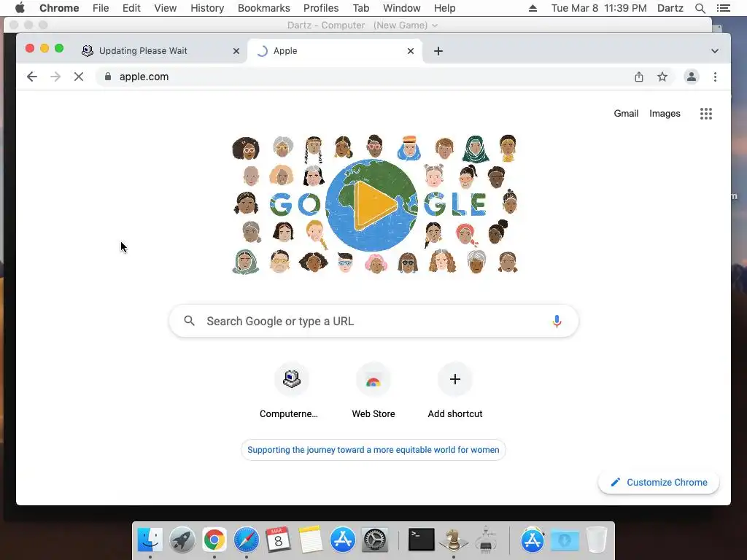
Task: Open the Edit menu
Action: point(131,8)
